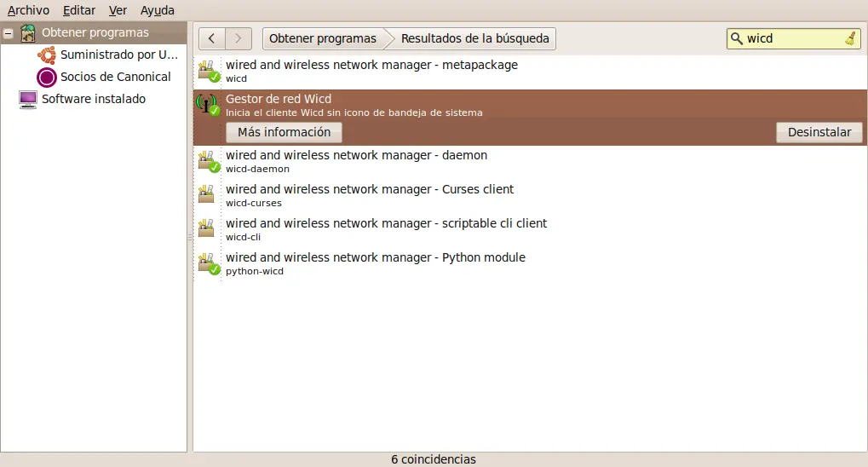Open the Software instalado list
The width and height of the screenshot is (868, 467).
click(x=94, y=99)
